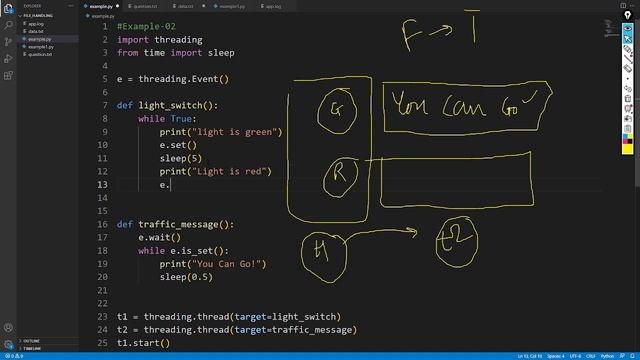Click the text 'threading.Event()' on line 5
This screenshot has height=360, width=640.
184,79
